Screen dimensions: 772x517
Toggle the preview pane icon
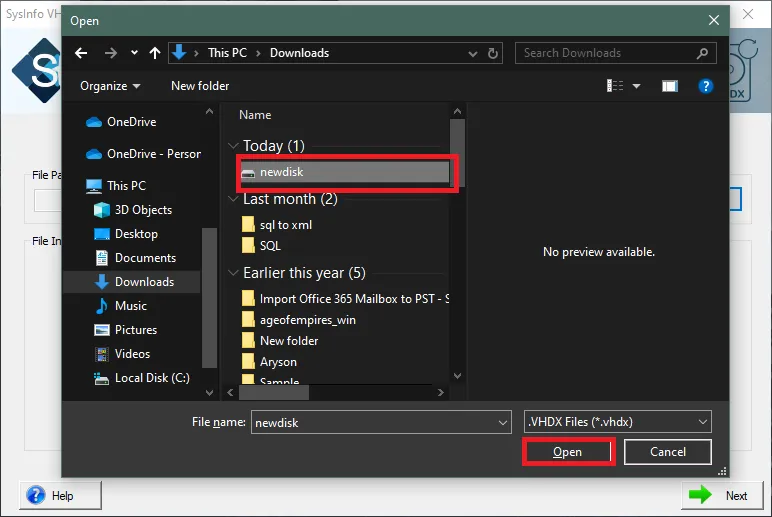pos(670,86)
